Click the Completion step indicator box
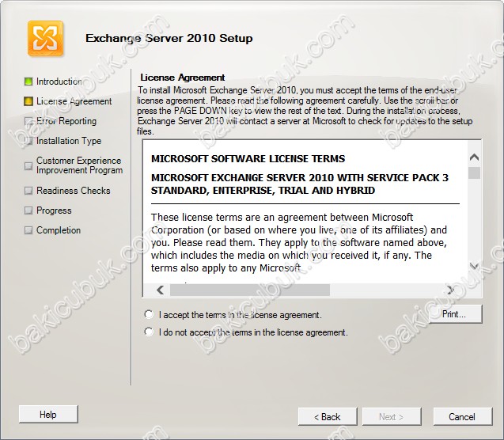 [28, 230]
